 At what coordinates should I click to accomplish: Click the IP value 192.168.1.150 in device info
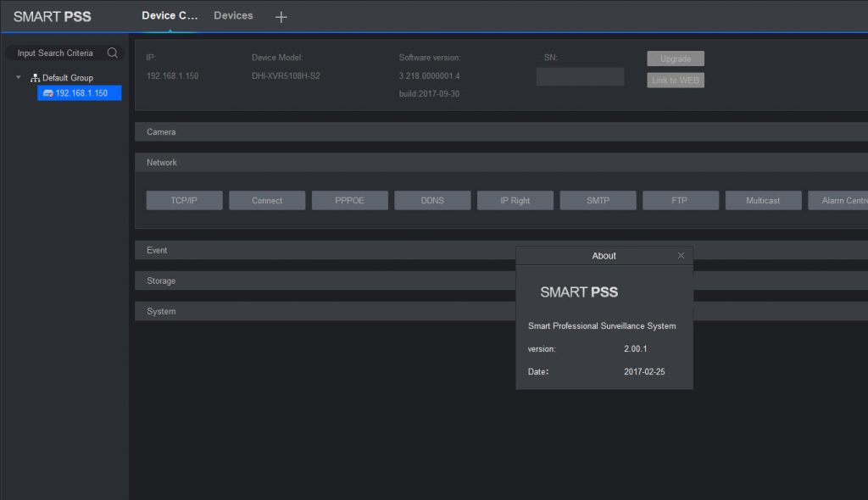172,76
